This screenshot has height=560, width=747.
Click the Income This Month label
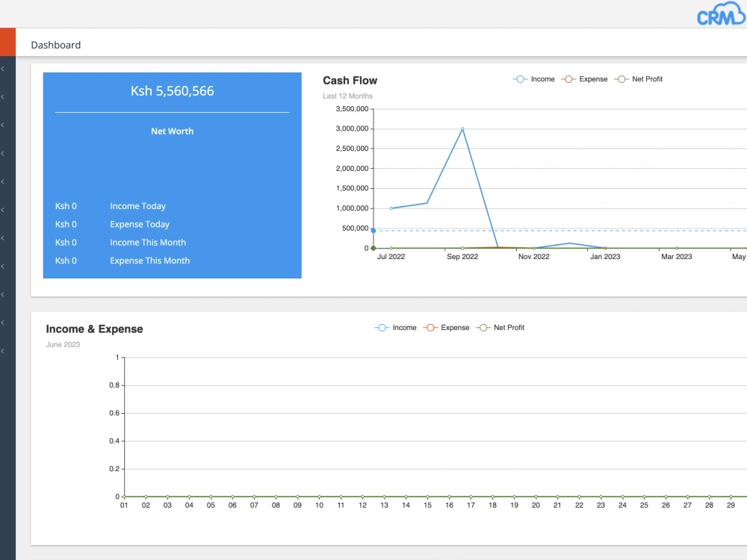click(x=148, y=243)
